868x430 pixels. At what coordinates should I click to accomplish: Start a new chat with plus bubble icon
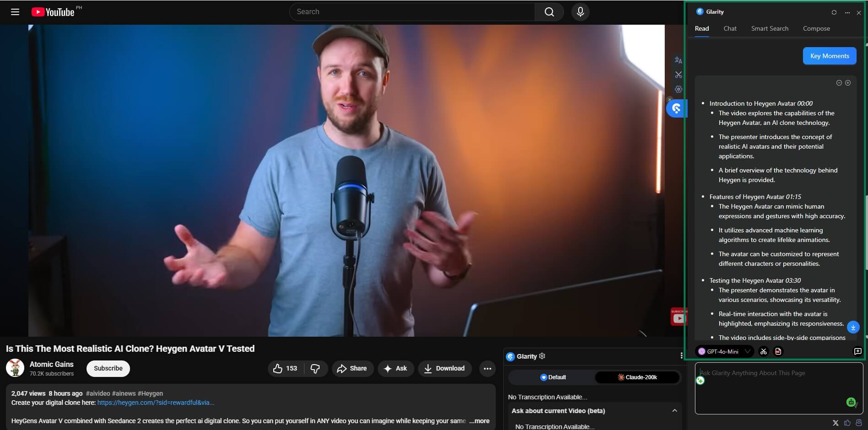pos(858,351)
